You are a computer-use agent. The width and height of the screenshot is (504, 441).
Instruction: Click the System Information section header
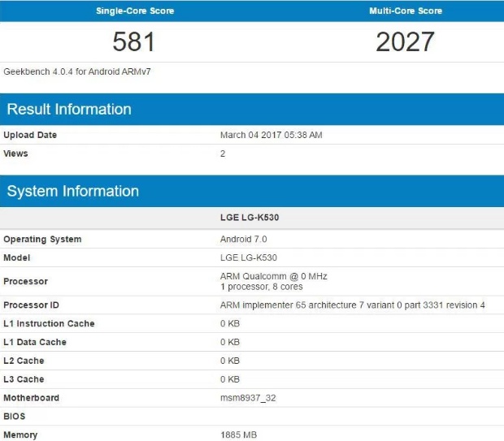pos(73,192)
